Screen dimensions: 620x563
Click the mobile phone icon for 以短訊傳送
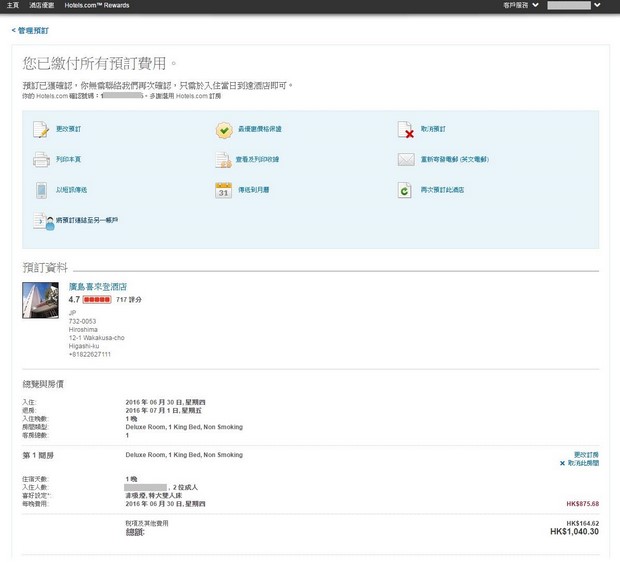coord(41,190)
